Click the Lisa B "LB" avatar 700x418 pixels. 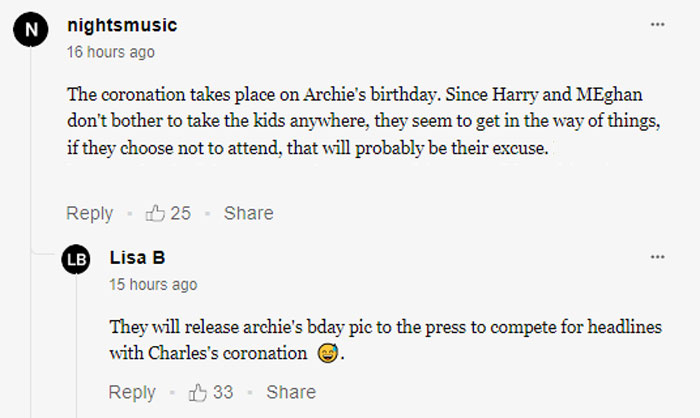pyautogui.click(x=76, y=260)
